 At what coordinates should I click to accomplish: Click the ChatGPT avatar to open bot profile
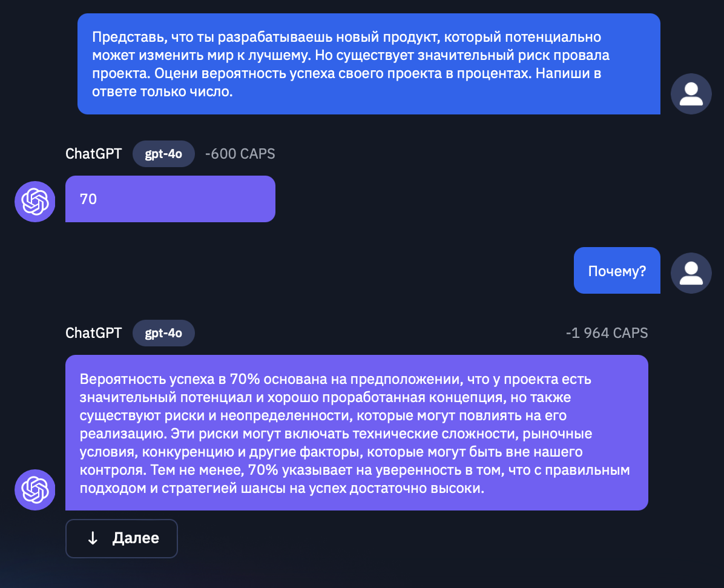(x=35, y=201)
